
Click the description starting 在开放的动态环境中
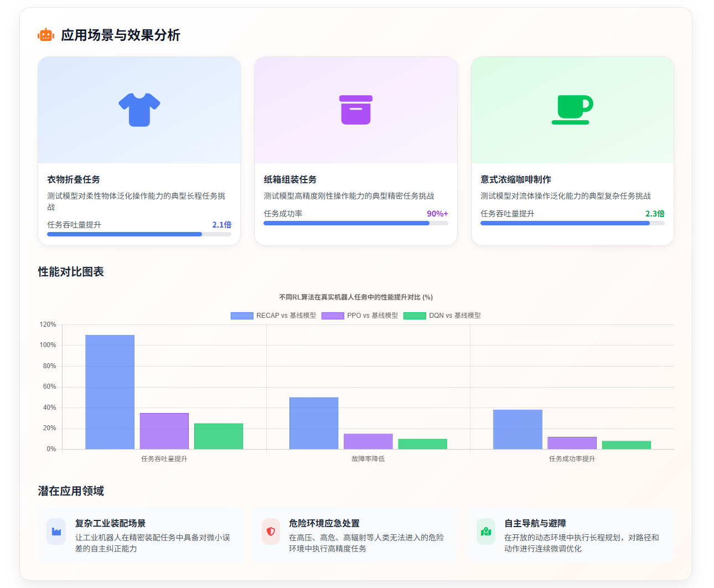coord(582,543)
